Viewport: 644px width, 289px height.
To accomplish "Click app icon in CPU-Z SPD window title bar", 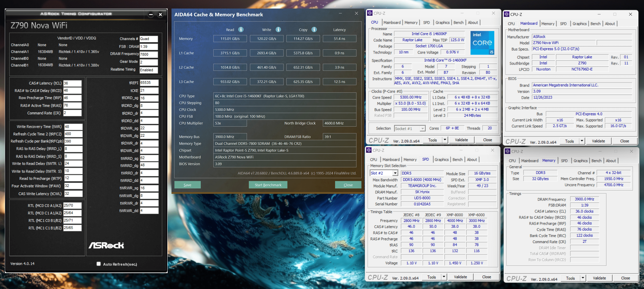I will (x=369, y=150).
